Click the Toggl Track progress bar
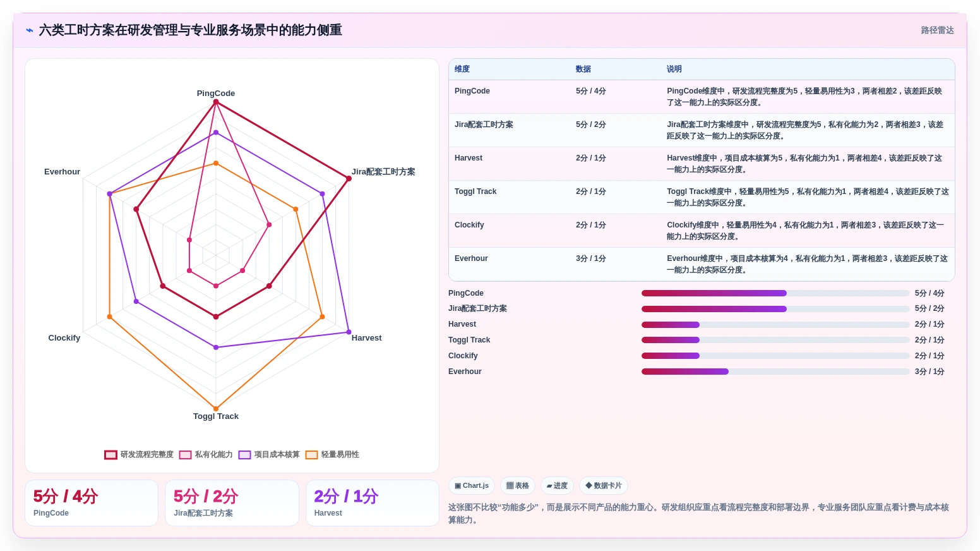The width and height of the screenshot is (980, 551). 775,340
